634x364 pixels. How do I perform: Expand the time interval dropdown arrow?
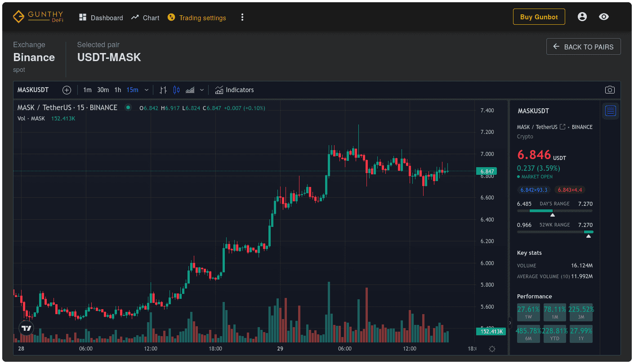tap(147, 90)
